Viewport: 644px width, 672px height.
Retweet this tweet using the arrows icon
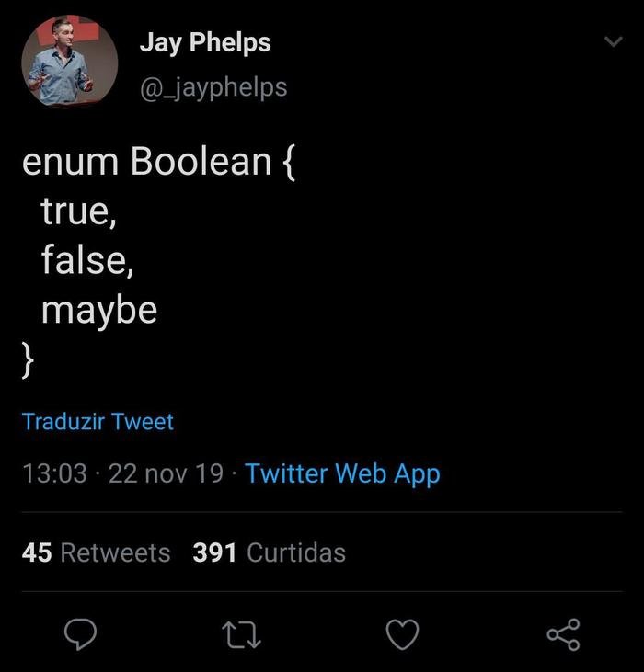[x=240, y=633]
